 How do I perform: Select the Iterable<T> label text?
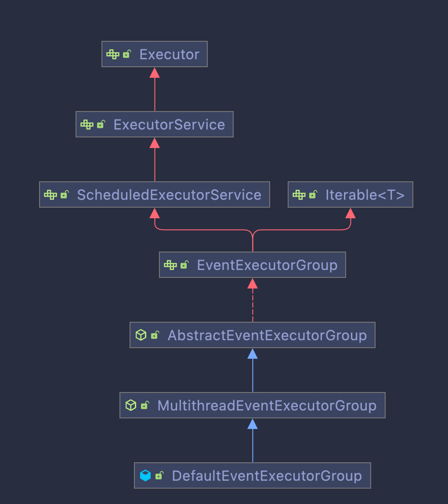point(365,195)
